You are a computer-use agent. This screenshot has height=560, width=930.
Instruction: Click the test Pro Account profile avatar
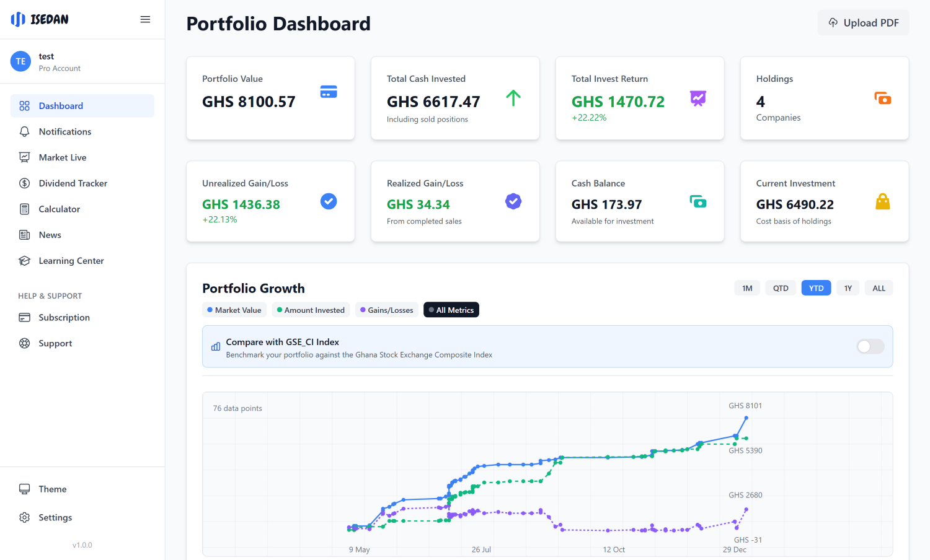(20, 61)
